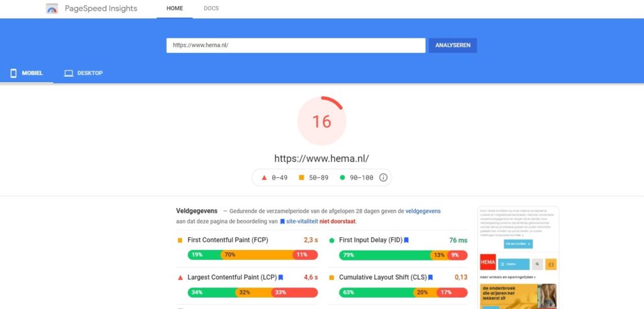Open the PageSpeed Insights title link
The image size is (644, 309).
point(101,9)
